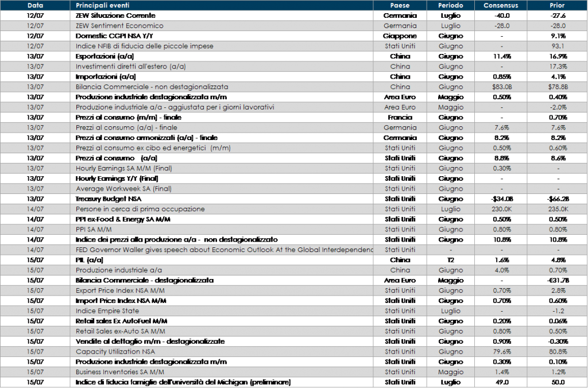The height and width of the screenshot is (388, 588).
Task: Click the $83.0B consensus value
Action: coord(501,87)
